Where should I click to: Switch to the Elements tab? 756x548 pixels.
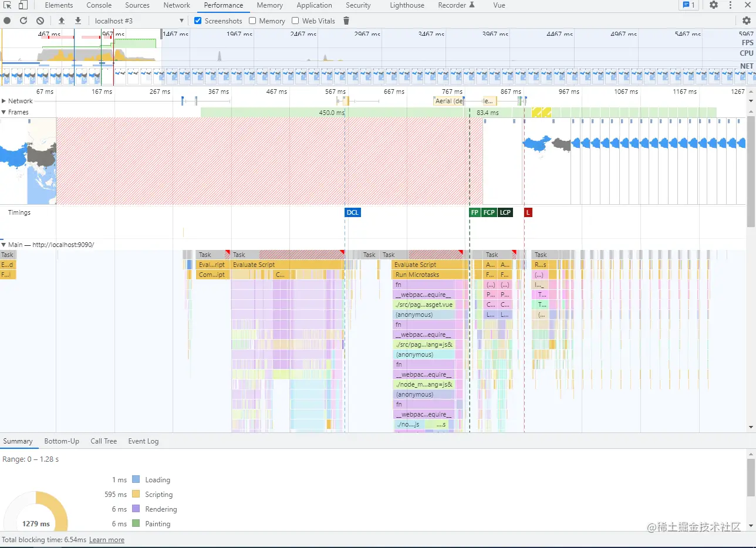point(59,5)
